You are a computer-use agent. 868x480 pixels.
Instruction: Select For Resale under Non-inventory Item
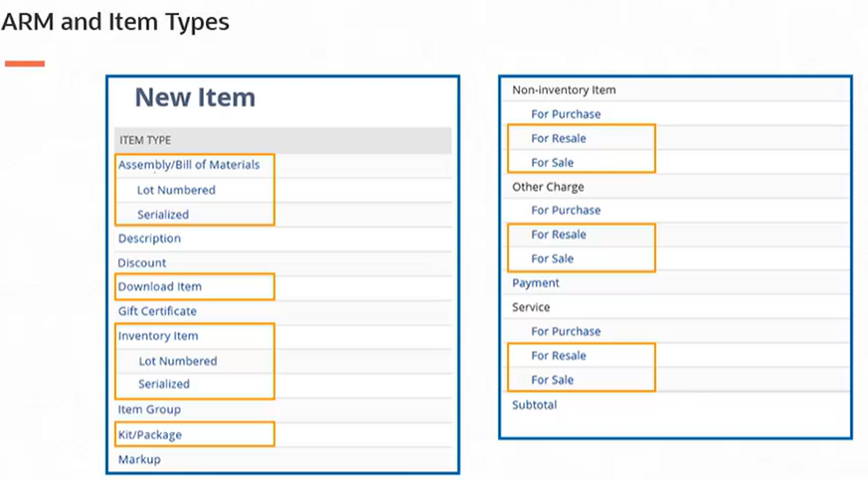tap(559, 138)
